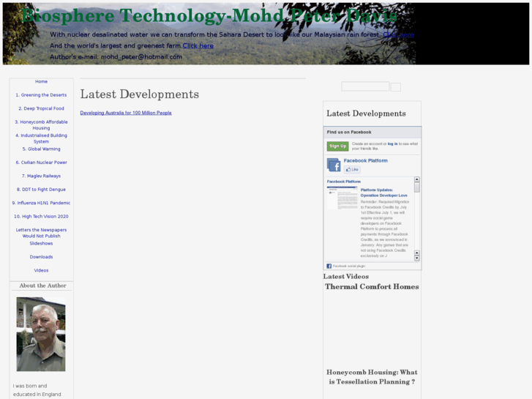Click the Latest Videos heading
Viewport: 532px width, 399px height.
(346, 277)
